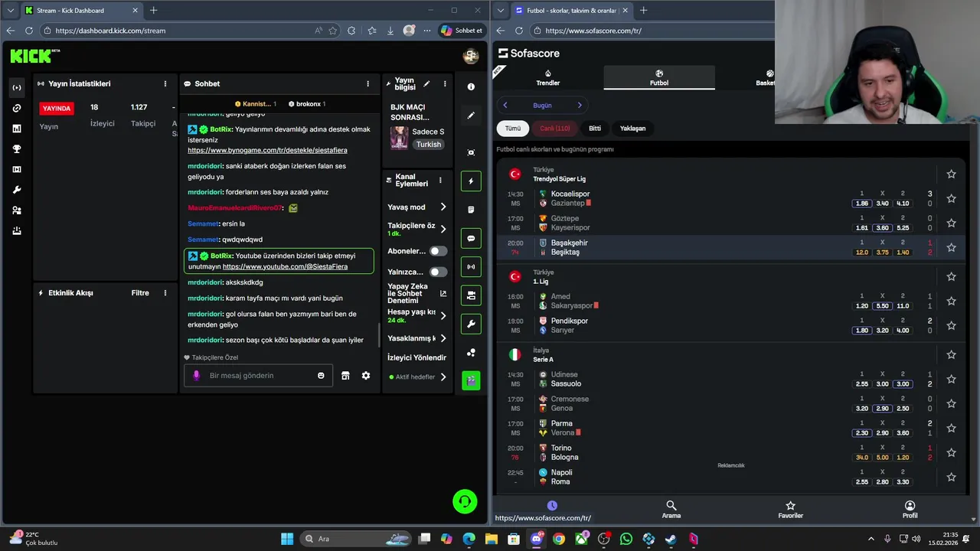
Task: Star the Trendyol Süper Lig league
Action: click(x=951, y=174)
